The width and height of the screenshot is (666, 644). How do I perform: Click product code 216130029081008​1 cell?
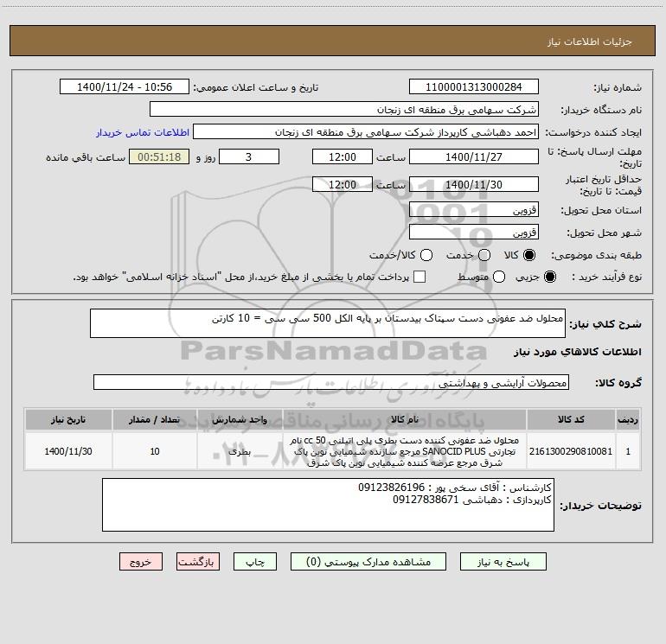pyautogui.click(x=571, y=451)
